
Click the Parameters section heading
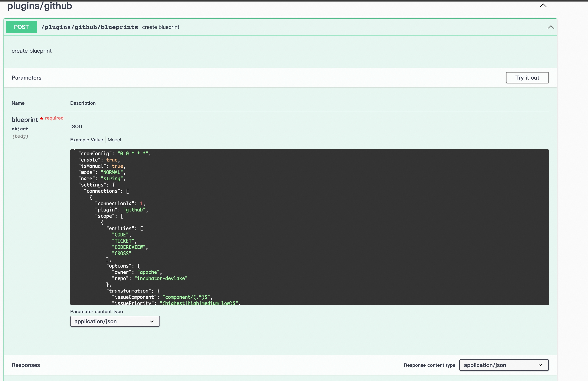click(x=27, y=78)
